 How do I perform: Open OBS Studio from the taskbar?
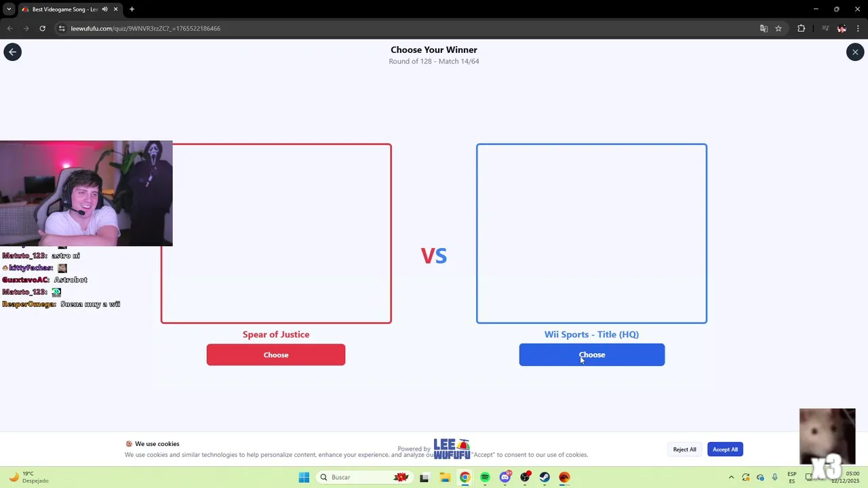click(525, 477)
